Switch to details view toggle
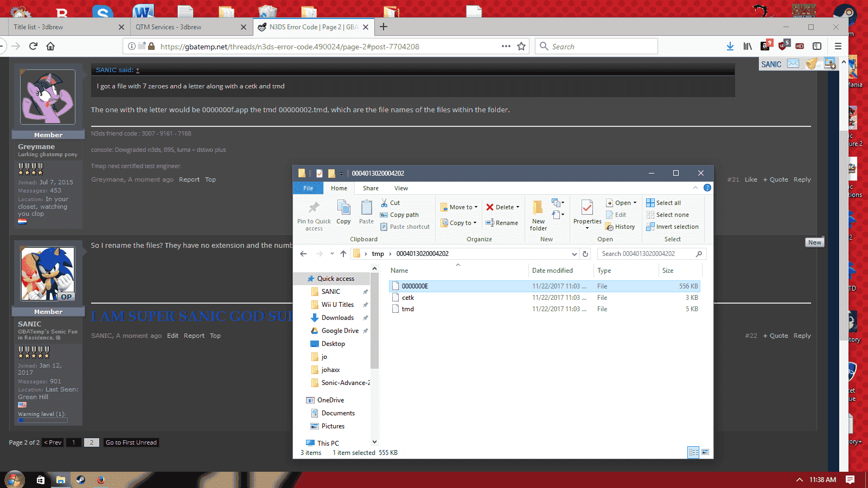The width and height of the screenshot is (868, 488). pos(693,452)
